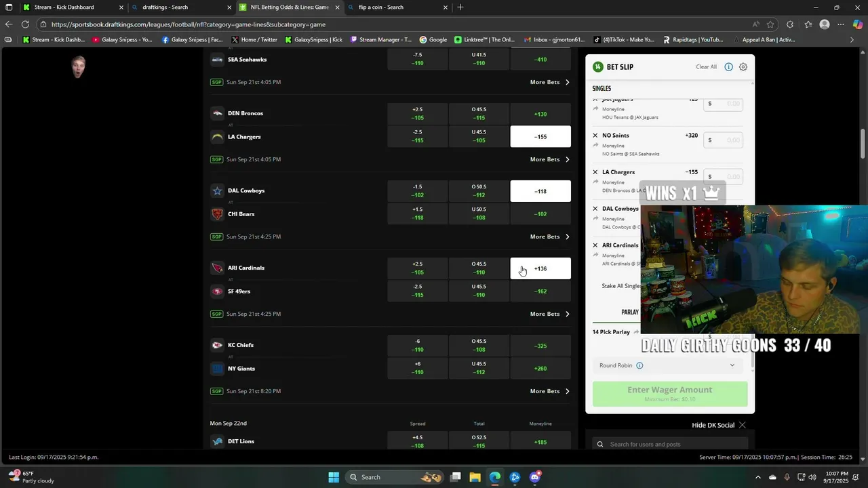The image size is (868, 488).
Task: Click Hide DK Social link
Action: [713, 425]
